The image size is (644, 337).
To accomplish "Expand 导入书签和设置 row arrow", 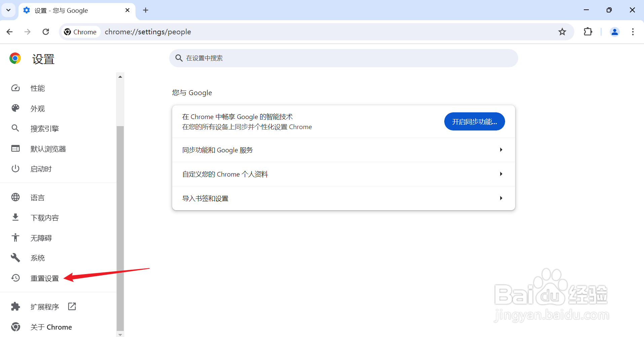I will [501, 198].
